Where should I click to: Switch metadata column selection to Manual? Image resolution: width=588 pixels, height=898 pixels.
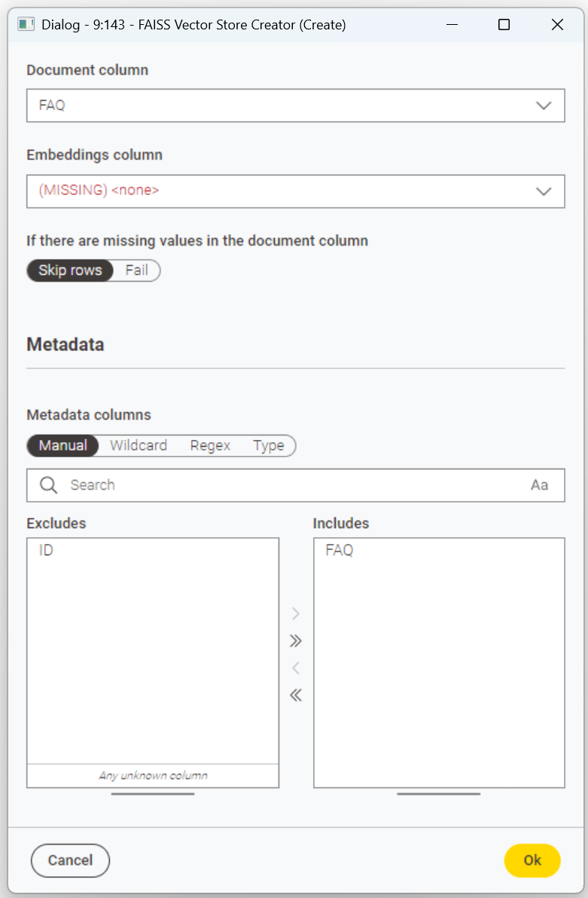tap(63, 445)
